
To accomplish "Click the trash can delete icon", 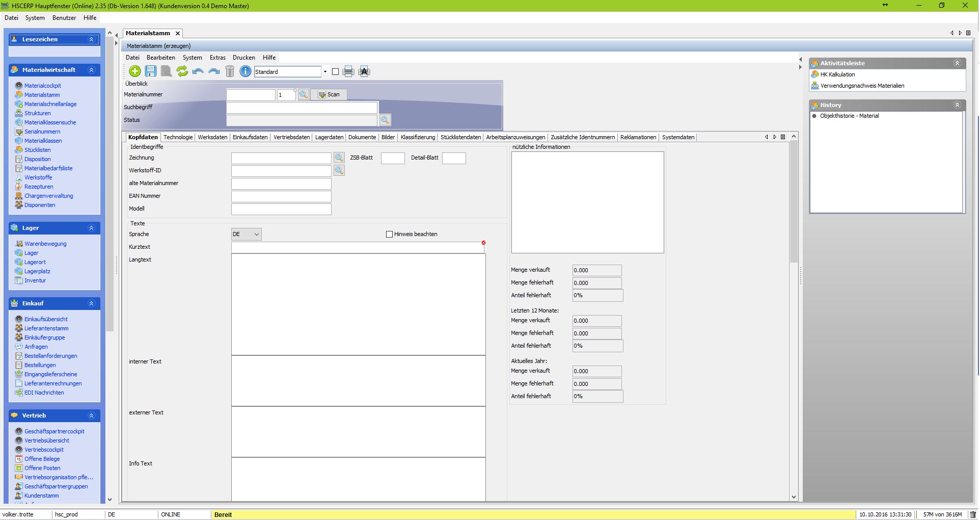I will (230, 71).
